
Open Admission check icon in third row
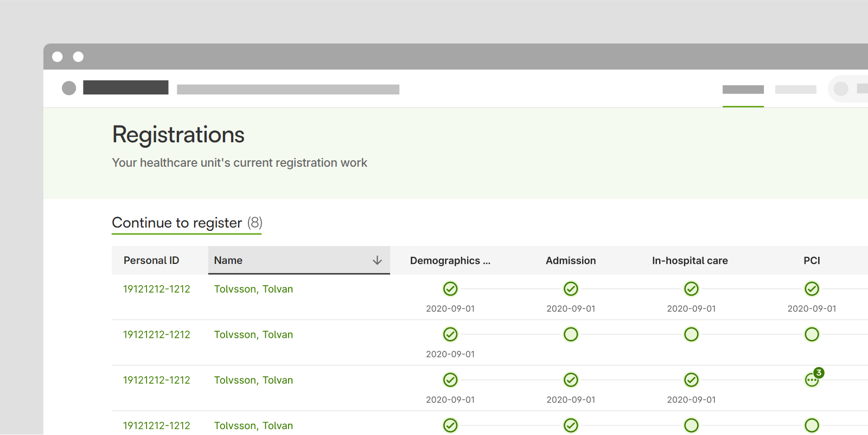(x=571, y=380)
